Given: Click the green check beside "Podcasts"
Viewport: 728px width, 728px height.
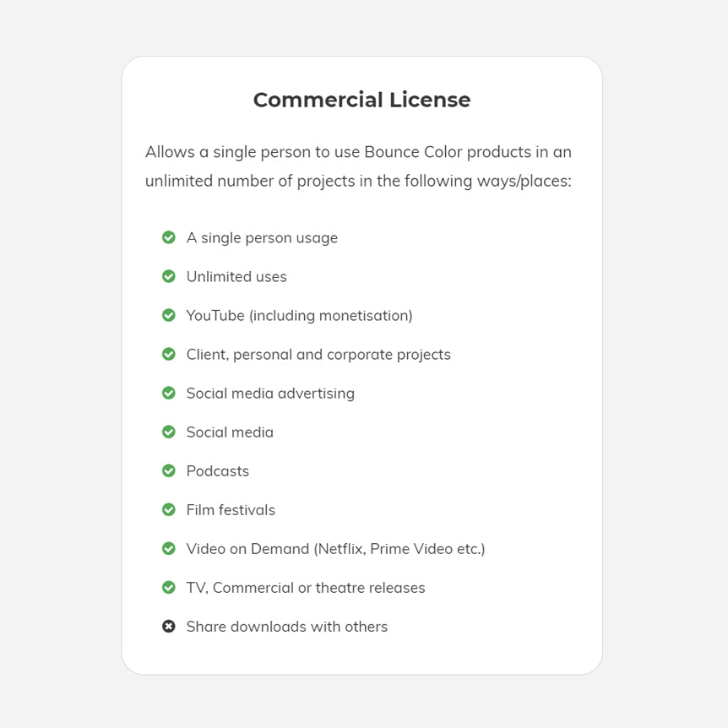Looking at the screenshot, I should coord(169,470).
